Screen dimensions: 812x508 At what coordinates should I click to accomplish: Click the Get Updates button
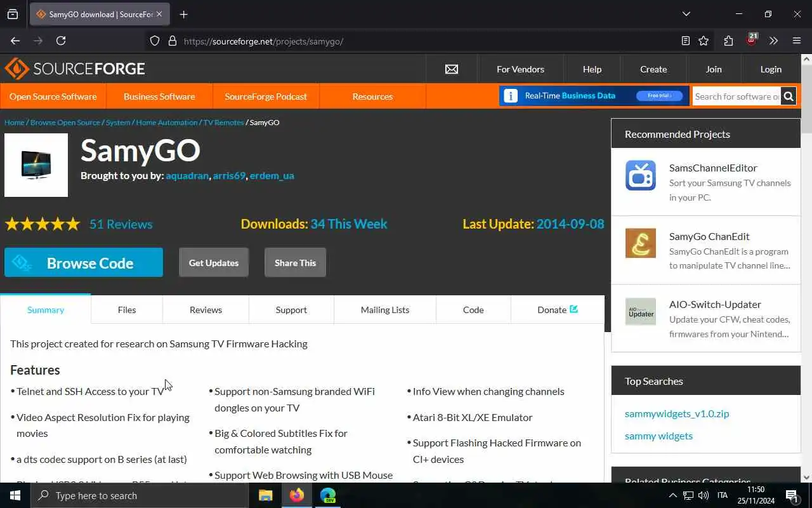pos(214,263)
